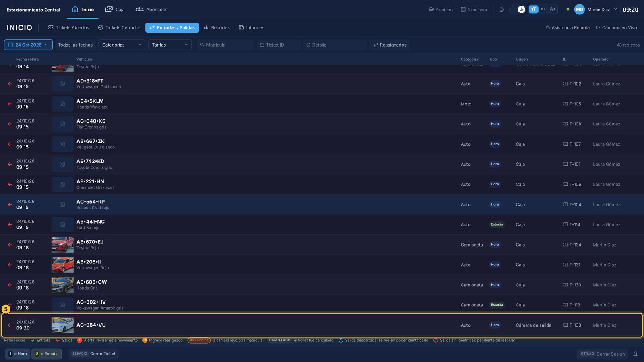The height and width of the screenshot is (362, 644).
Task: Open the Reportes section
Action: click(217, 27)
